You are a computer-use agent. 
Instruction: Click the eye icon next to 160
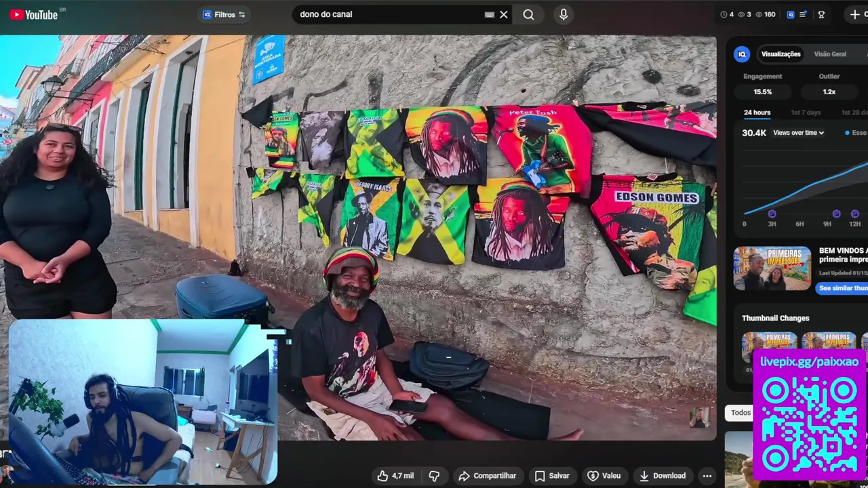pos(759,14)
